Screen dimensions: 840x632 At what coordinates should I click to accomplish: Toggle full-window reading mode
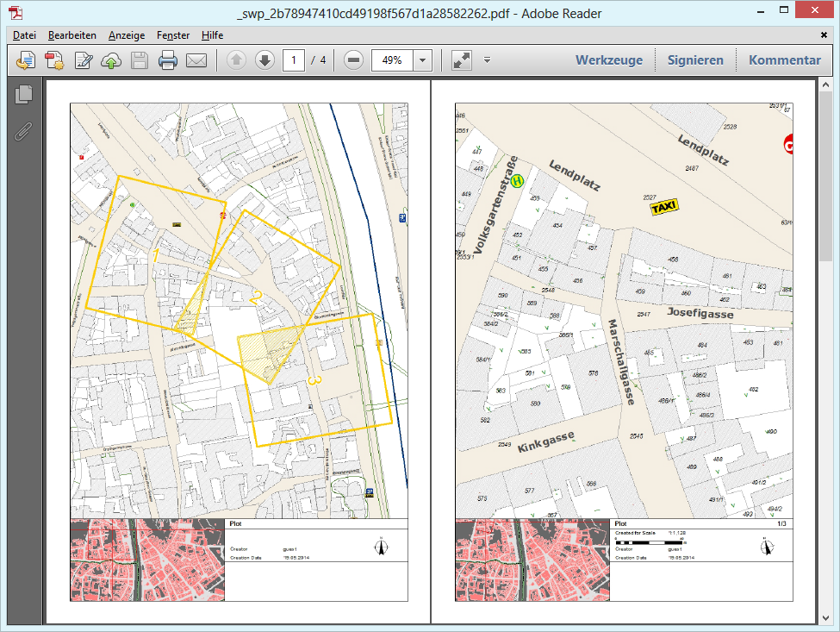point(460,60)
